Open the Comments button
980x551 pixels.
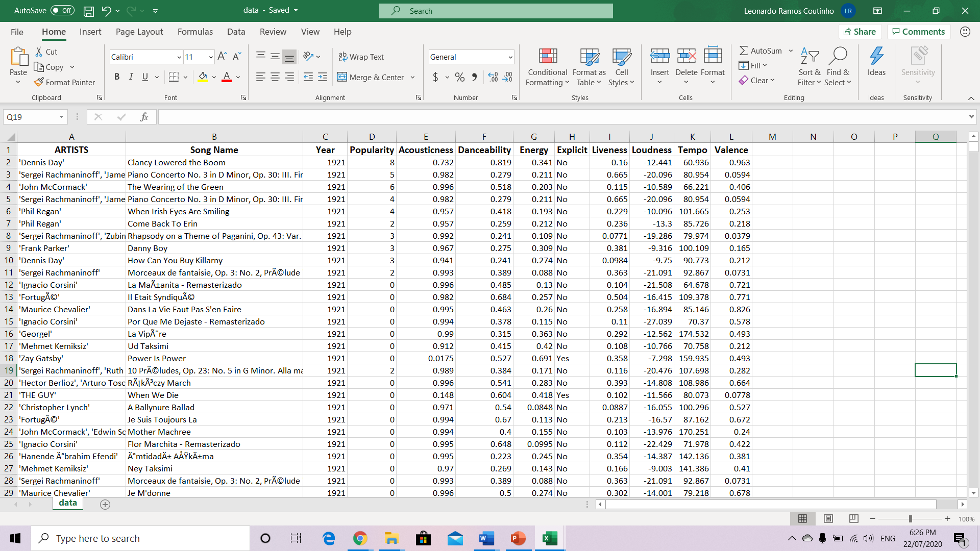coord(918,32)
